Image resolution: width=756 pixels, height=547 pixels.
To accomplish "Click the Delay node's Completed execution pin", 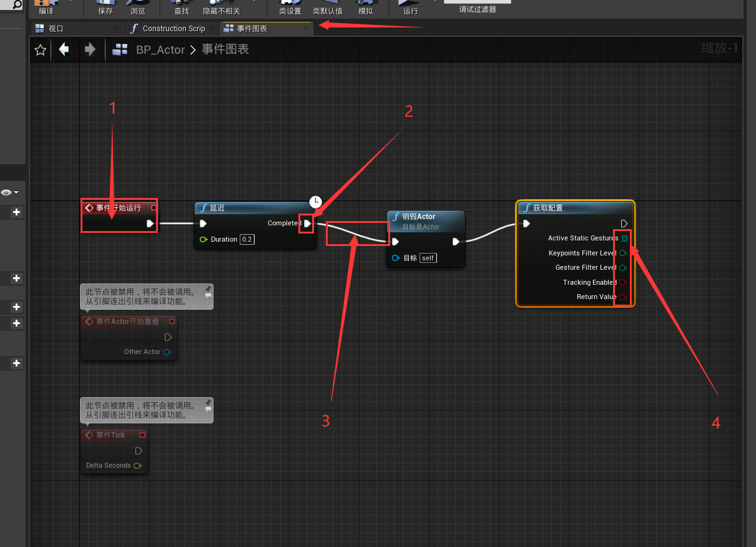I will pyautogui.click(x=307, y=224).
